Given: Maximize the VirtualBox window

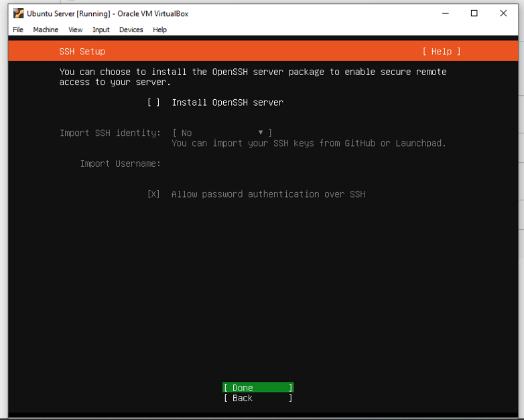Looking at the screenshot, I should pos(474,13).
